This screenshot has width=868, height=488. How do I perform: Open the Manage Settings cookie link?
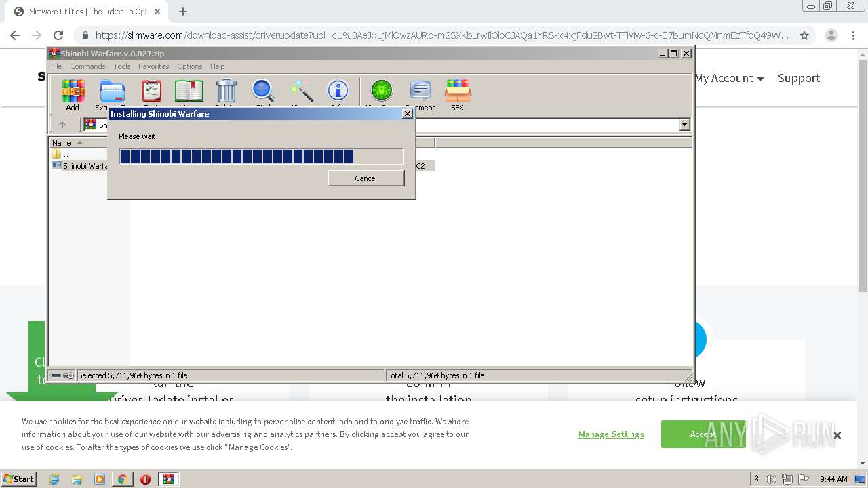point(611,434)
